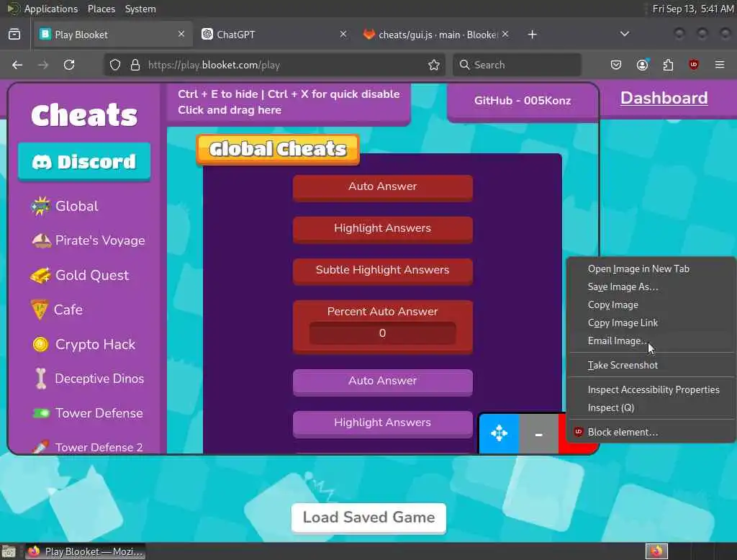Open Cafe cheats via pizza icon
The image size is (737, 560).
pyautogui.click(x=40, y=310)
